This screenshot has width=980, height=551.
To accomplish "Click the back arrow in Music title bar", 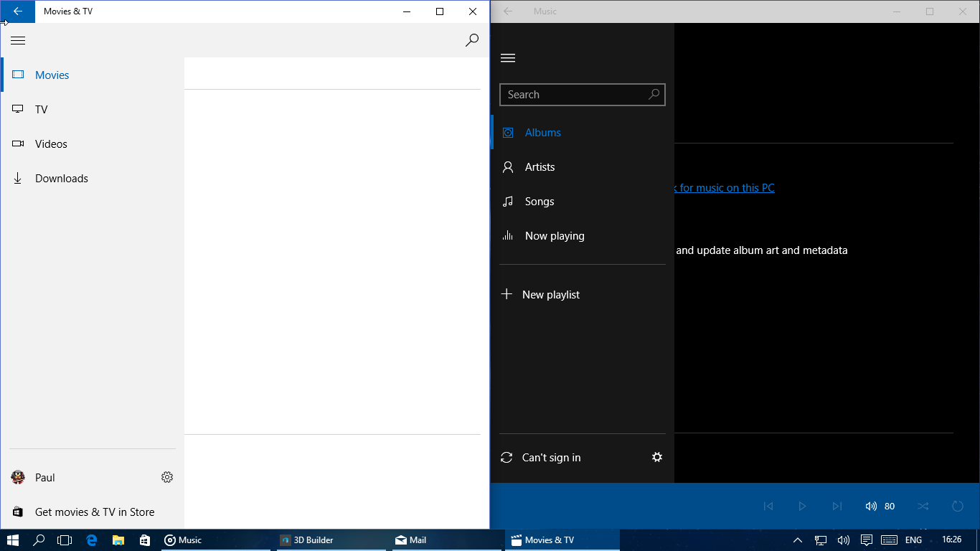I will 508,11.
